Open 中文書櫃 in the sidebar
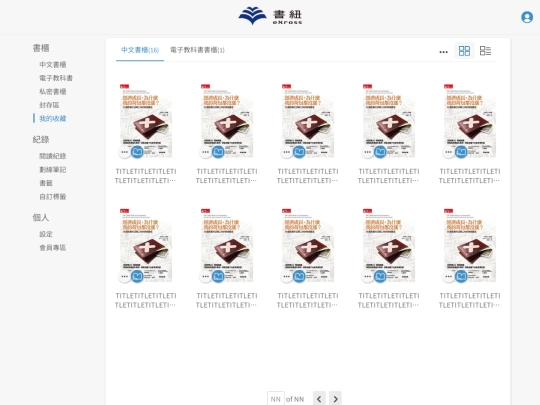Image resolution: width=540 pixels, height=405 pixels. click(x=53, y=64)
